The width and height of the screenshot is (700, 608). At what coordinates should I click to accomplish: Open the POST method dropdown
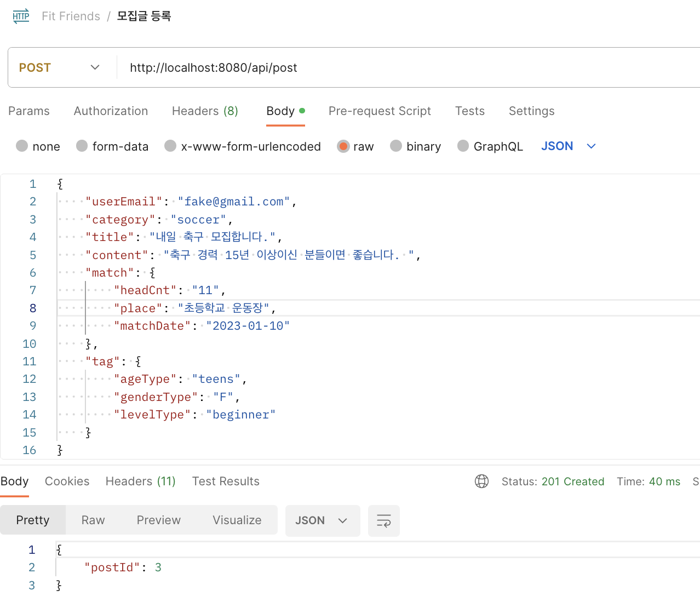[x=59, y=67]
